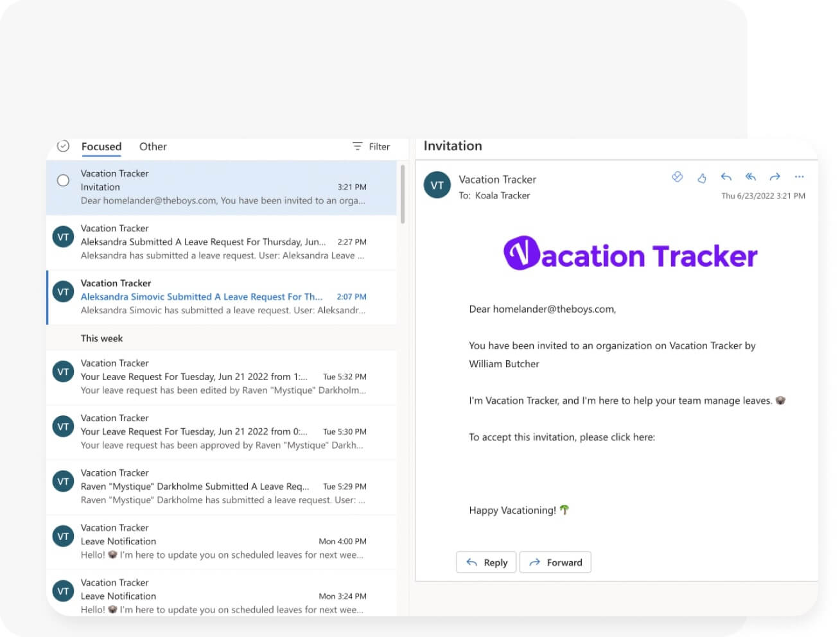Open Aleksandra Simovic's leave request email 2:07 PM
The width and height of the screenshot is (840, 642).
point(222,297)
